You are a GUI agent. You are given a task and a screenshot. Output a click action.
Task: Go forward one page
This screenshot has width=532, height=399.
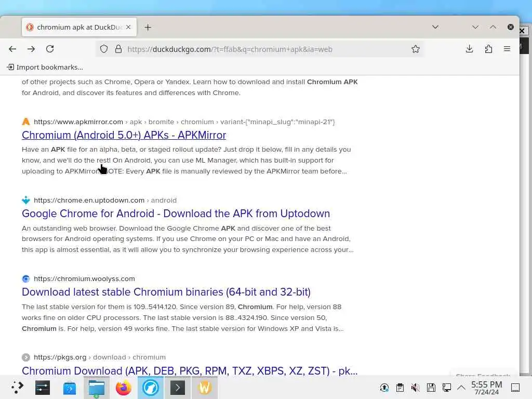[x=31, y=49]
